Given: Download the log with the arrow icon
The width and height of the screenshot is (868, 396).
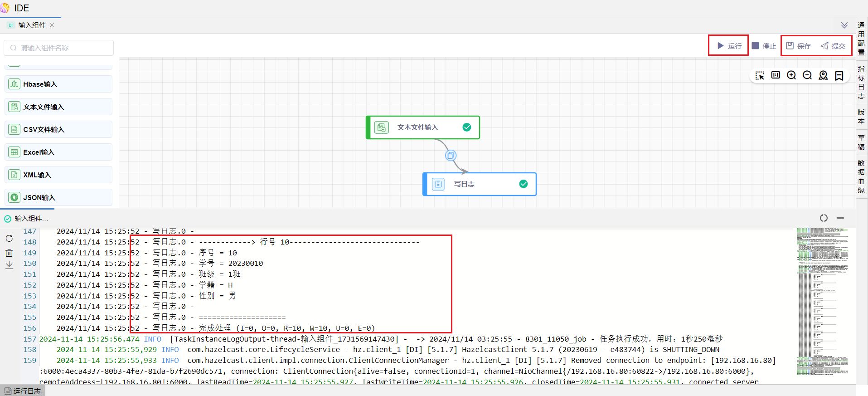Looking at the screenshot, I should click(9, 265).
